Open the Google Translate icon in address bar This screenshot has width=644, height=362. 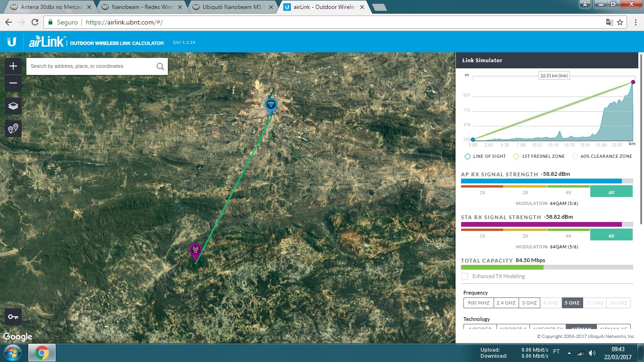[x=609, y=22]
